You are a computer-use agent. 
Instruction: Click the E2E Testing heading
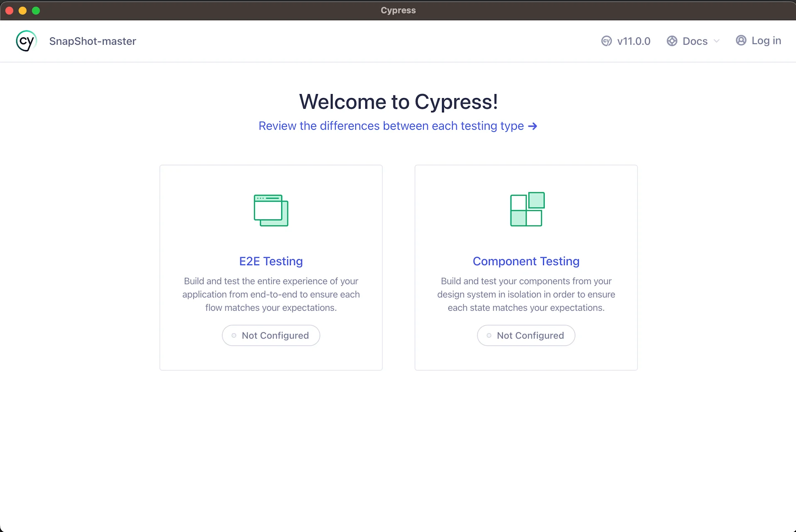[271, 261]
